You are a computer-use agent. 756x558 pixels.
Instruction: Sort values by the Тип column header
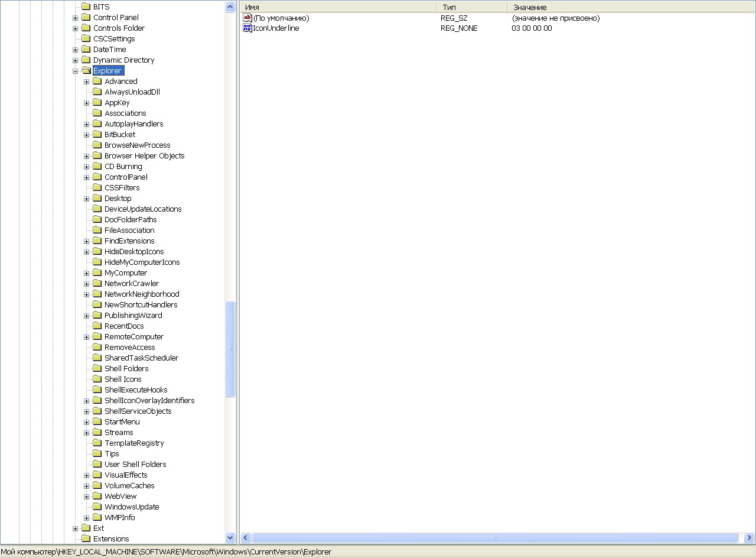click(472, 7)
